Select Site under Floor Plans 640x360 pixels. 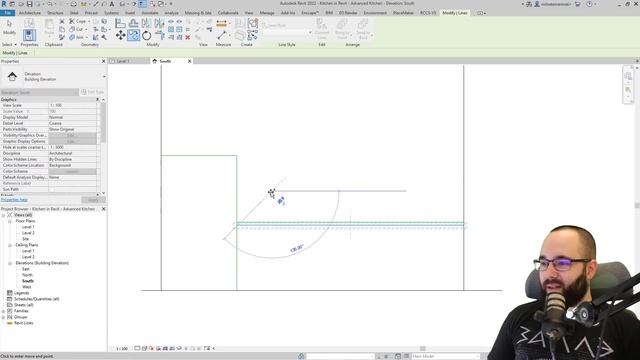point(25,239)
